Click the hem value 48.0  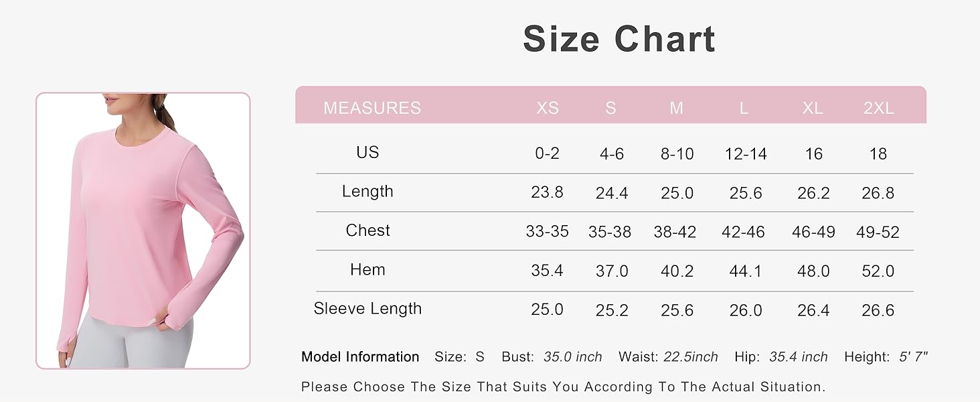click(813, 271)
